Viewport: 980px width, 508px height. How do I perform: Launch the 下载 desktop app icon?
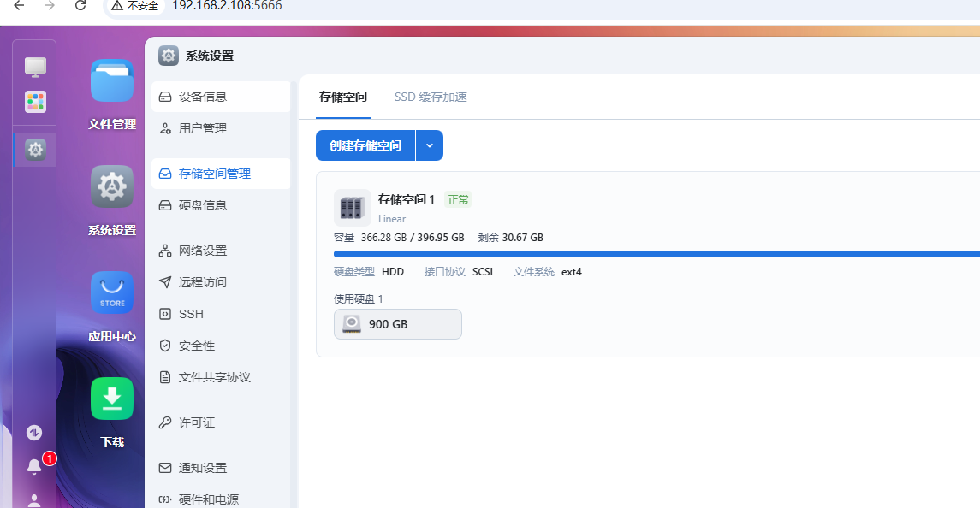pyautogui.click(x=112, y=399)
